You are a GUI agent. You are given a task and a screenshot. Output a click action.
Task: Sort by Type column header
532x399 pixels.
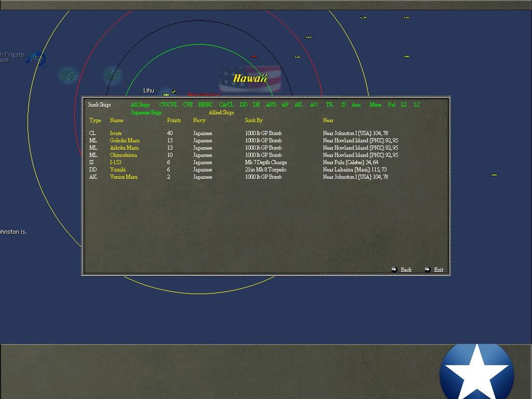pyautogui.click(x=95, y=121)
